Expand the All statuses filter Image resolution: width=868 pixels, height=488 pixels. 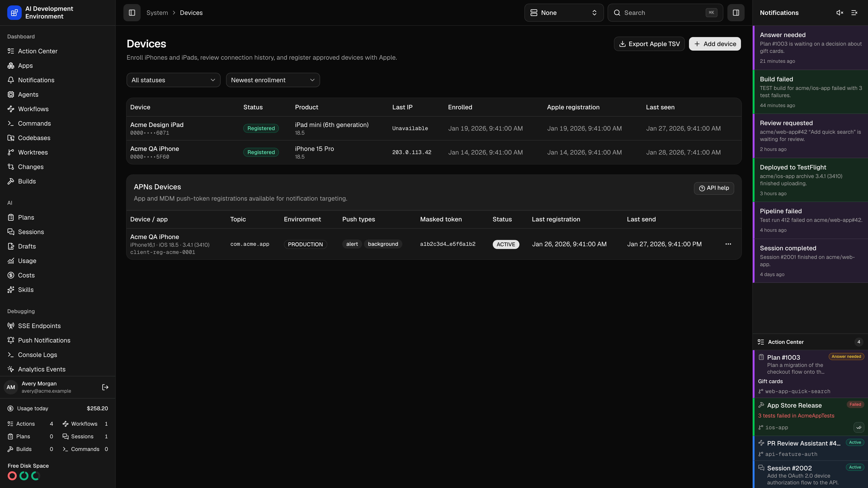[174, 80]
